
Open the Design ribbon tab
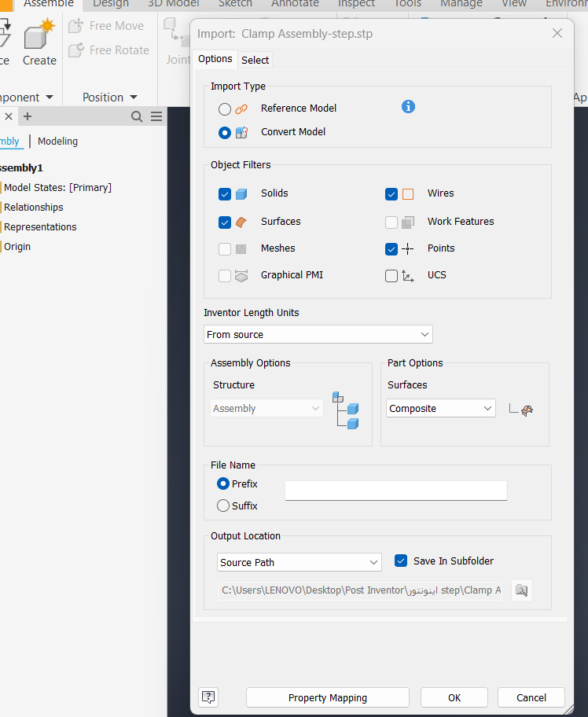(x=111, y=4)
